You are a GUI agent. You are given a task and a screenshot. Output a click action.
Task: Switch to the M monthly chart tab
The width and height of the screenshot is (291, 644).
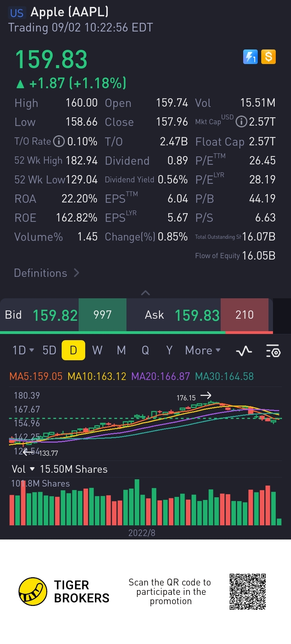pyautogui.click(x=121, y=350)
